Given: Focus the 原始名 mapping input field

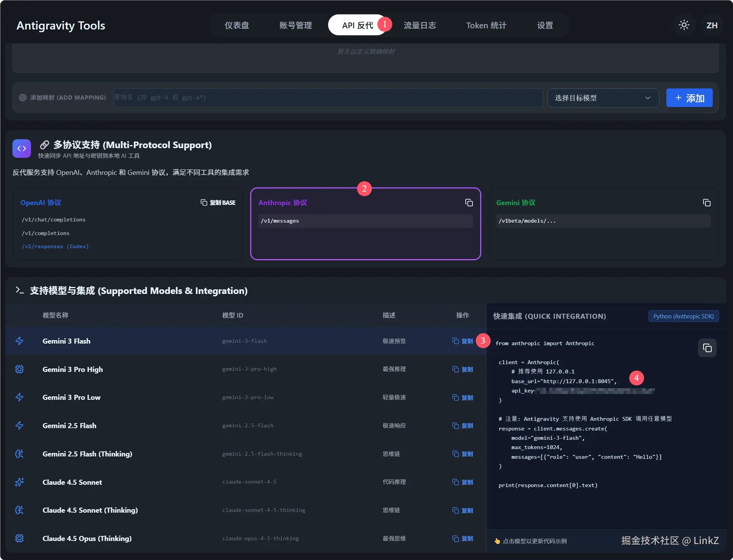Looking at the screenshot, I should tap(328, 98).
